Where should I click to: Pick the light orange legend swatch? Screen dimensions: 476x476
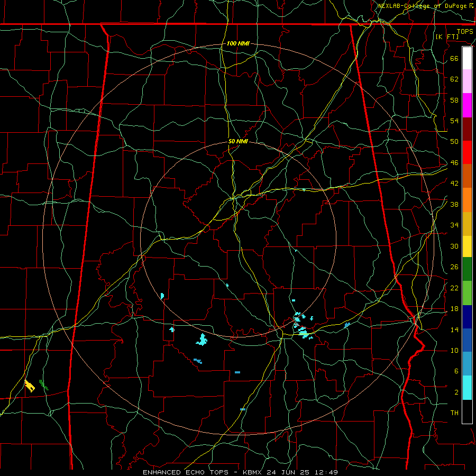[x=467, y=200]
